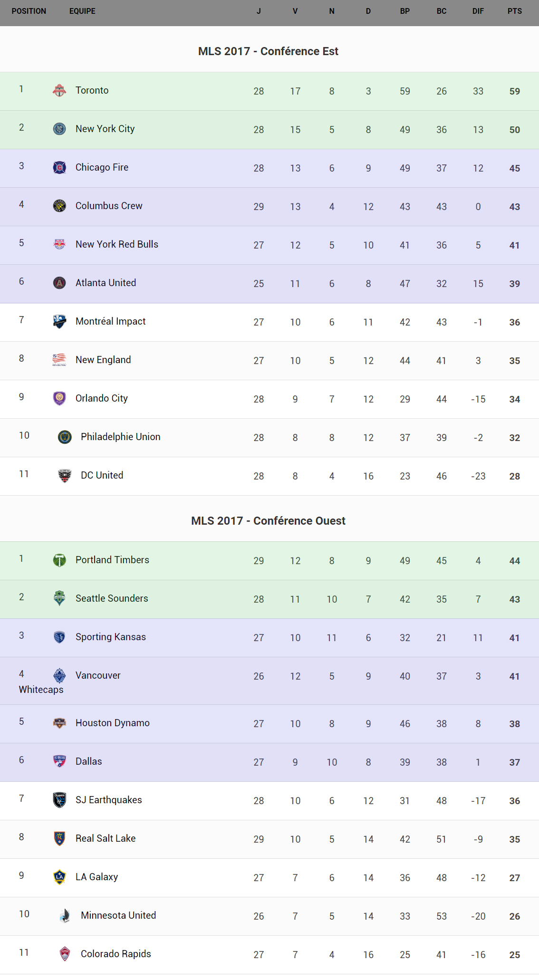Open the Atlanta United team name
The height and width of the screenshot is (980, 539).
coord(106,283)
